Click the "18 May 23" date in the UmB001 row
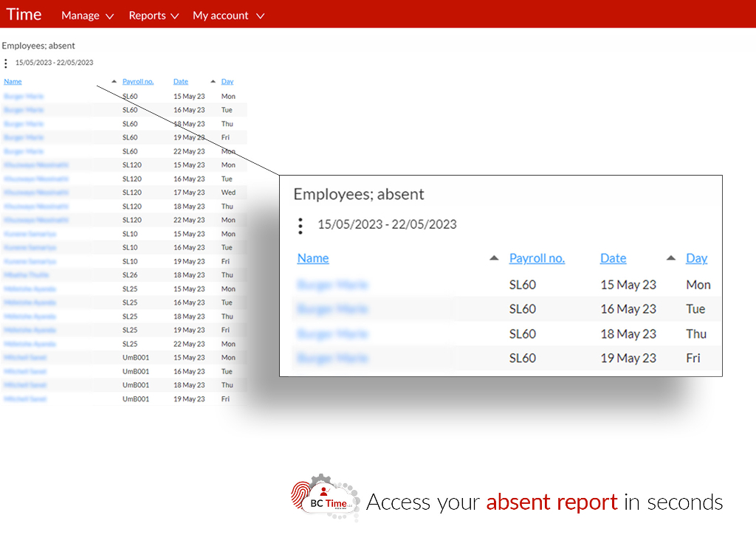 tap(189, 385)
